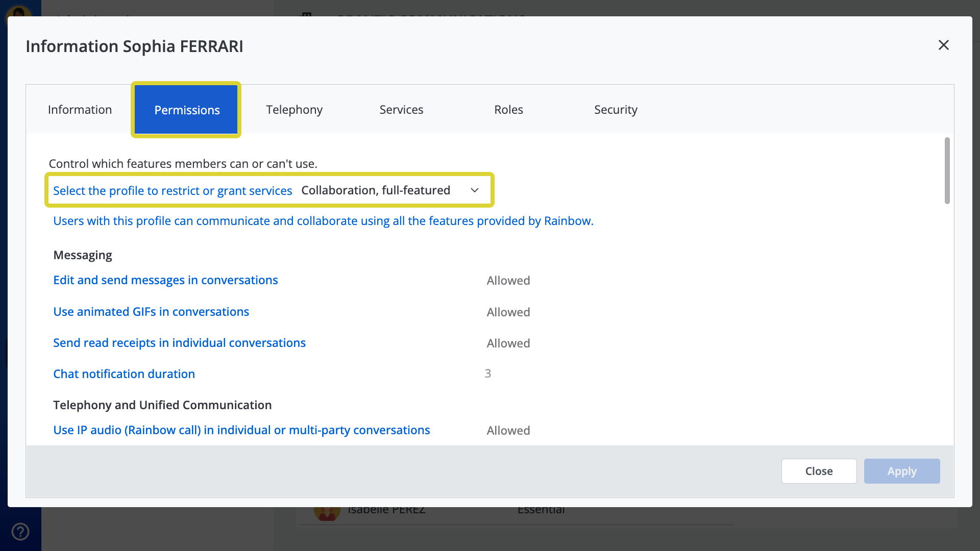Open the Security tab
This screenshot has height=551, width=980.
point(616,109)
